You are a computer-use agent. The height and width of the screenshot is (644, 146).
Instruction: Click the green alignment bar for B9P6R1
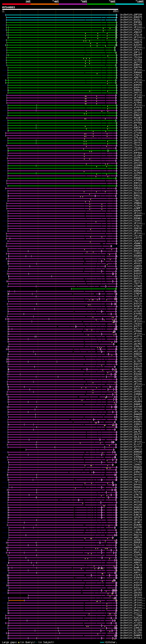click(62, 22)
